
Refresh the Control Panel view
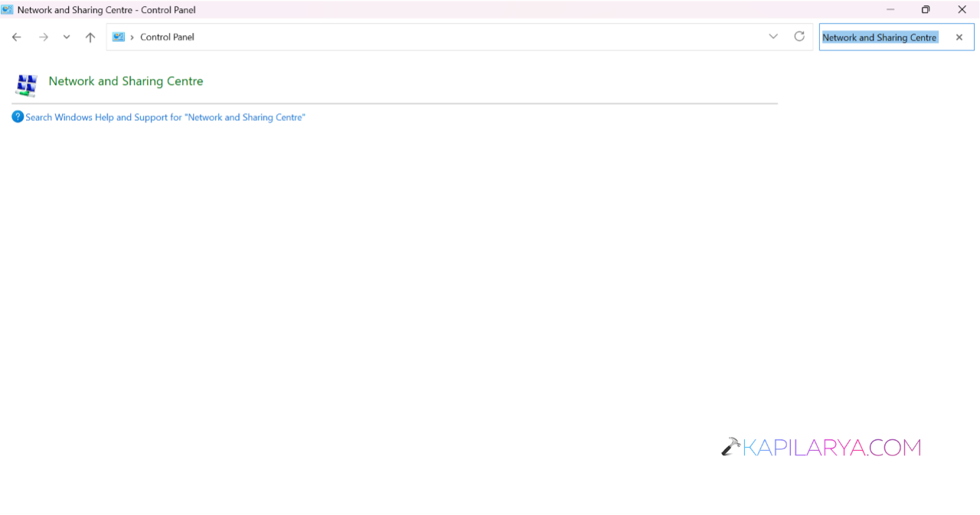[x=799, y=36]
